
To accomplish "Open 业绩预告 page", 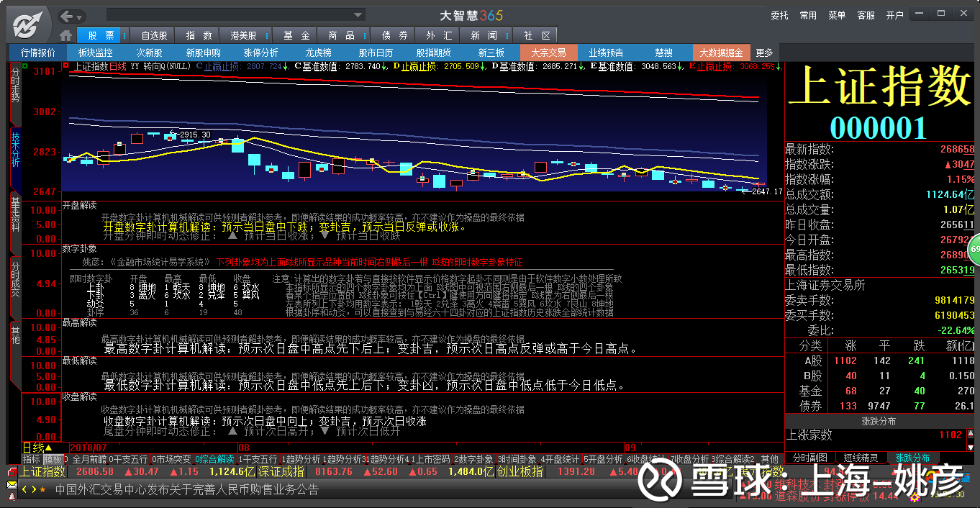I will tap(606, 53).
